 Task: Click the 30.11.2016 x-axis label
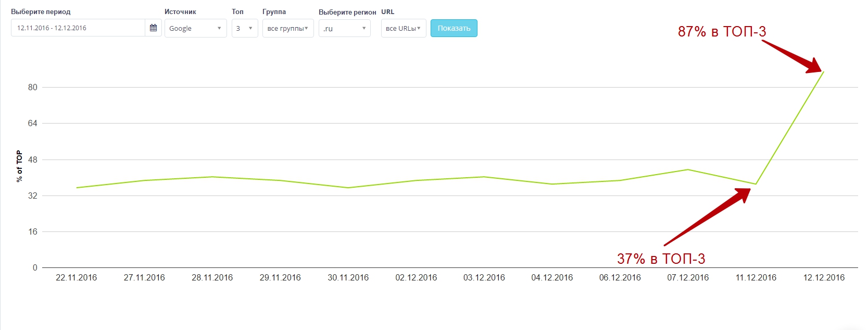[x=348, y=277]
